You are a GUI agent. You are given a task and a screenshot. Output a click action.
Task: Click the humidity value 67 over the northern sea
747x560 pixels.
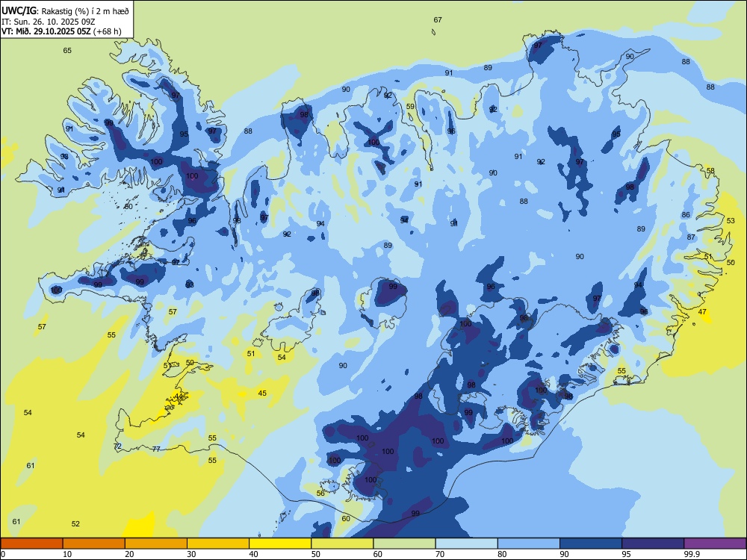[438, 20]
